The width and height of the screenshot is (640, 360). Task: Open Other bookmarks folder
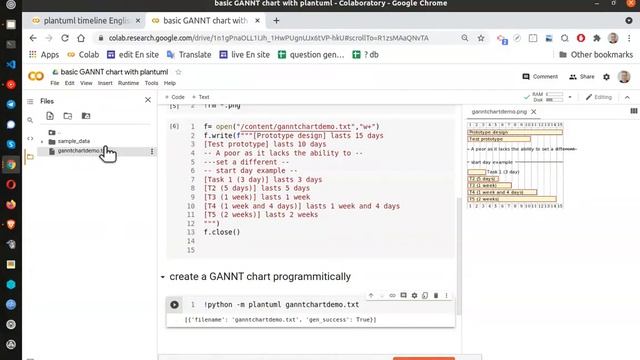[596, 55]
